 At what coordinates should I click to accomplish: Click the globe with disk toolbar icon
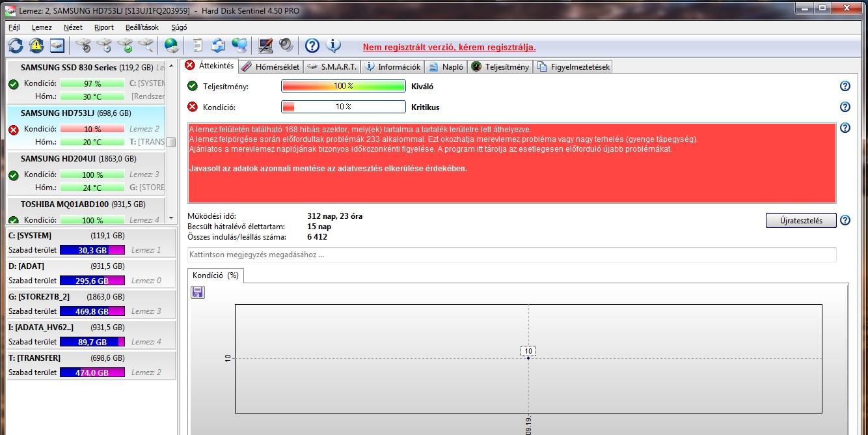172,46
